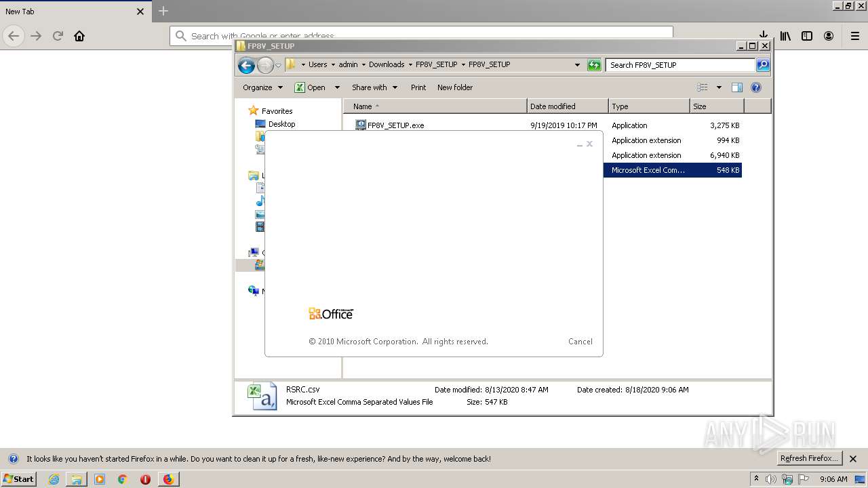The height and width of the screenshot is (488, 868).
Task: Open Internet Explorer from the taskbar
Action: tap(54, 479)
